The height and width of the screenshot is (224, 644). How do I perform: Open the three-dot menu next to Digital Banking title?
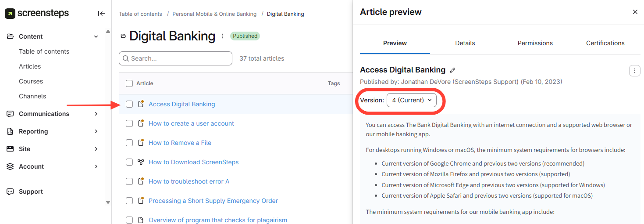tap(223, 36)
